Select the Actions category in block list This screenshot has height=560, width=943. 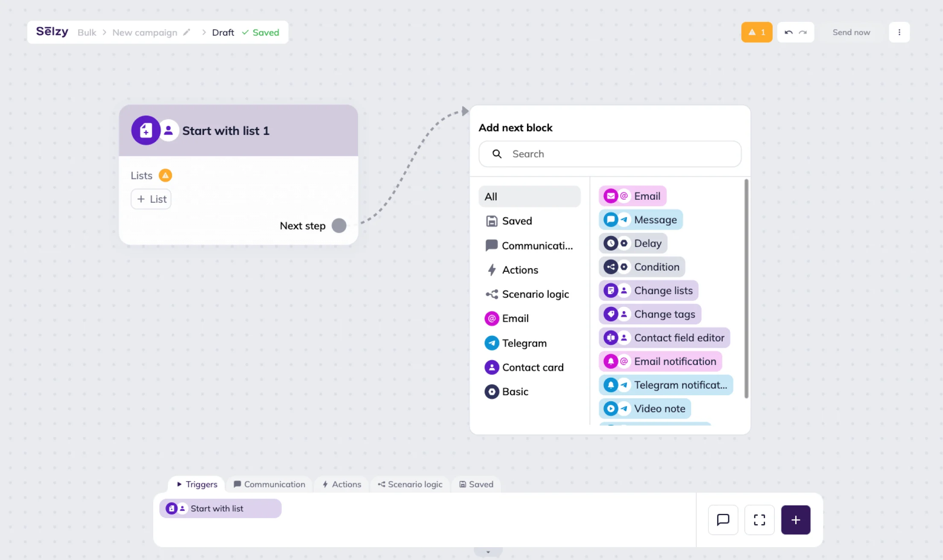tap(530, 270)
